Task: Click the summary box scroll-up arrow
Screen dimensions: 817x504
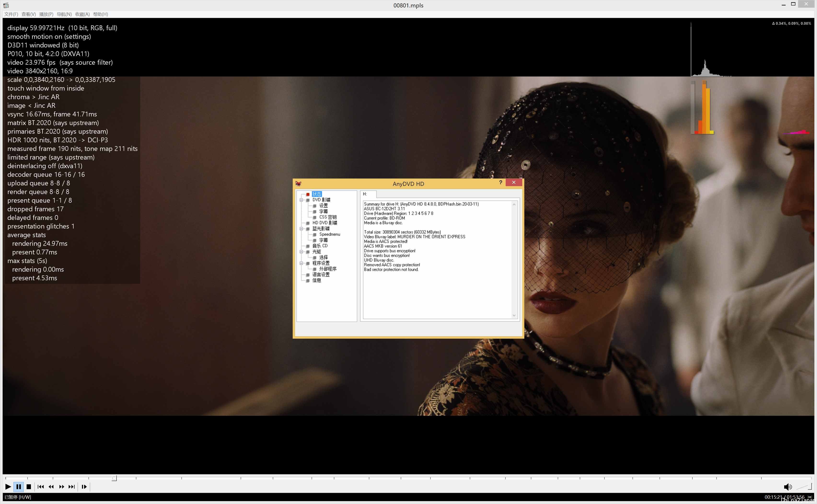Action: (x=514, y=204)
